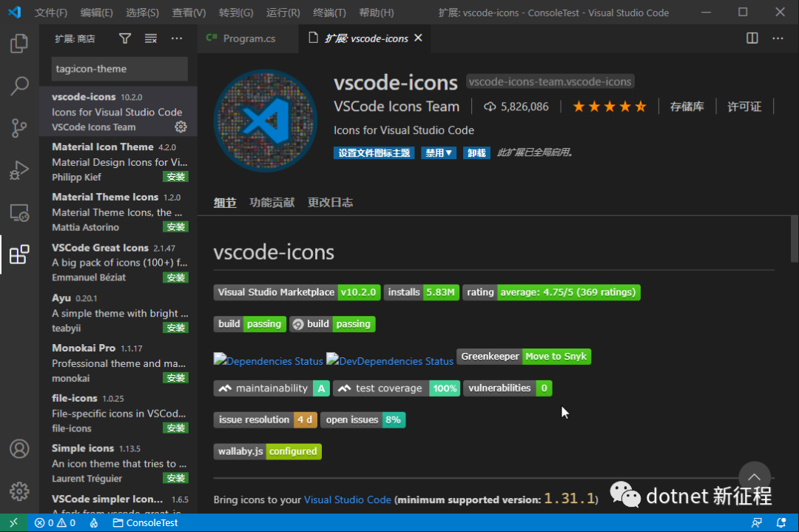Open the Search view in activity bar
The image size is (799, 532).
(19, 86)
